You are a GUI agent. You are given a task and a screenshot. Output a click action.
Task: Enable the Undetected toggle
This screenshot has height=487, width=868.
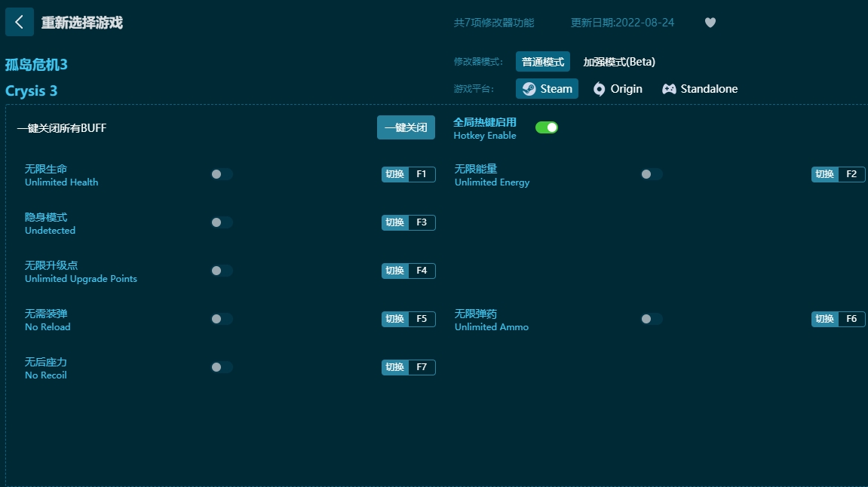(222, 222)
